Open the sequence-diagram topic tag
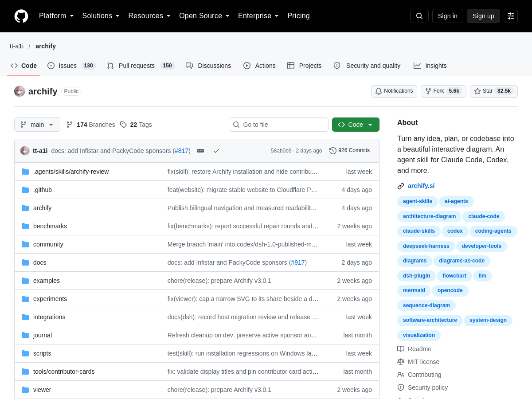The image size is (532, 399). [x=426, y=305]
